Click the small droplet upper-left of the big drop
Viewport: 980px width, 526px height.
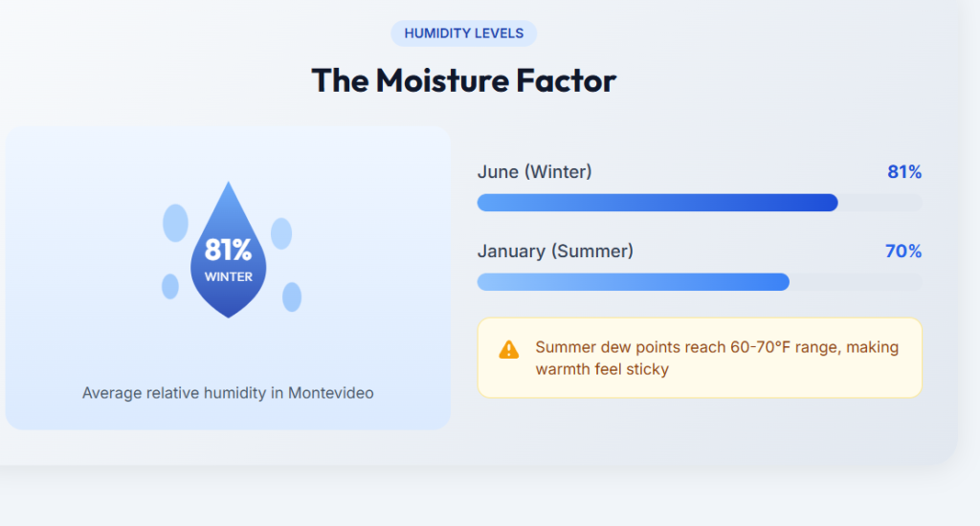(x=175, y=223)
